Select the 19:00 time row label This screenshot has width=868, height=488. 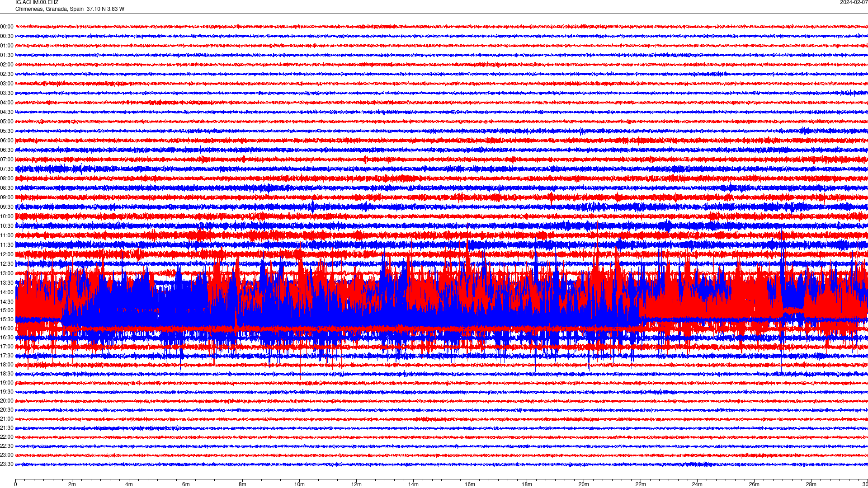[7, 383]
